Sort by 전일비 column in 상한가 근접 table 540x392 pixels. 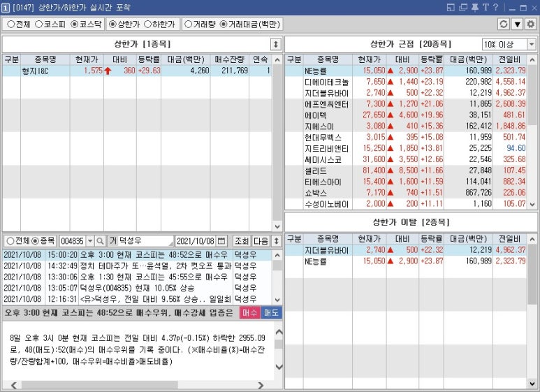click(x=510, y=59)
